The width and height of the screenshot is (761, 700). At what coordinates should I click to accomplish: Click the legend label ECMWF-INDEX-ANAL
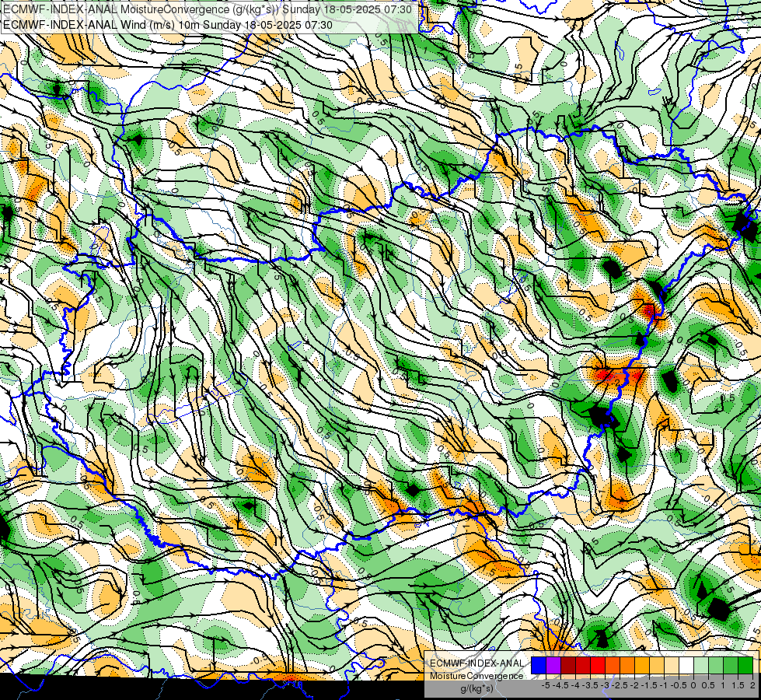click(476, 663)
